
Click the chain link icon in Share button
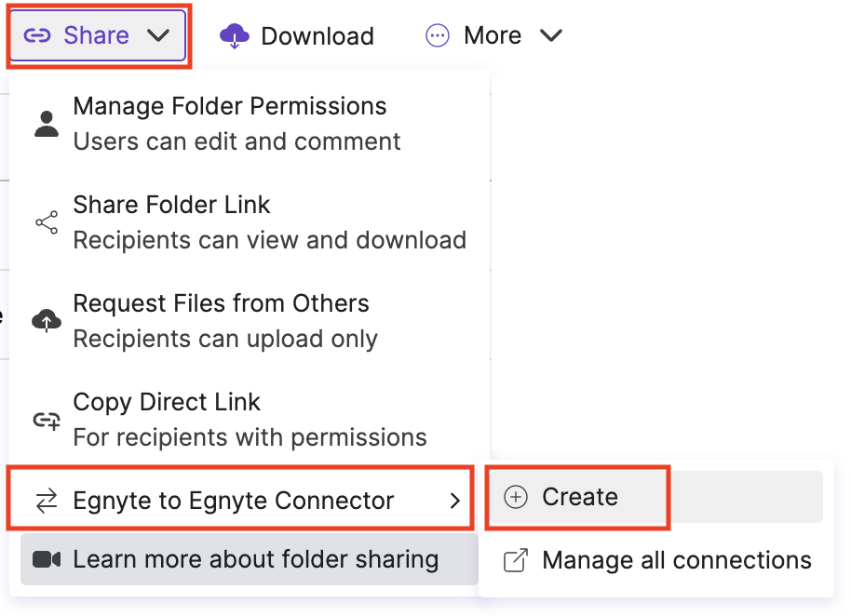[x=36, y=36]
